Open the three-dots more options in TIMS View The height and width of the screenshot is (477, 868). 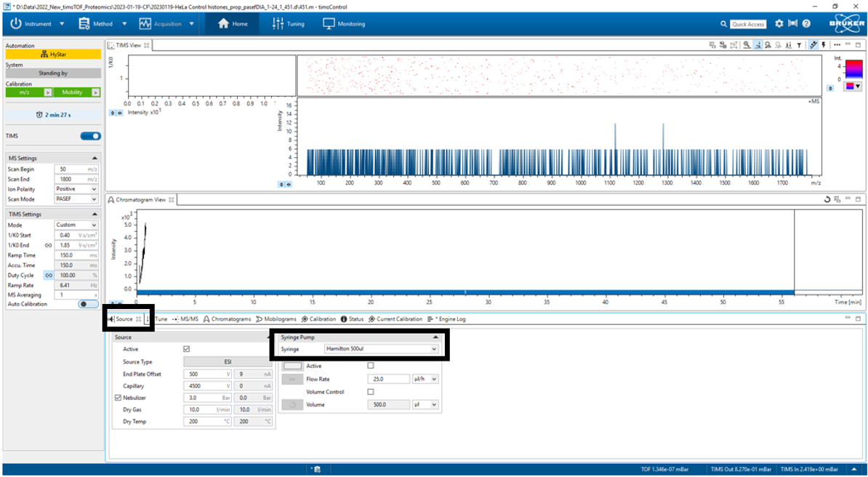pos(837,45)
